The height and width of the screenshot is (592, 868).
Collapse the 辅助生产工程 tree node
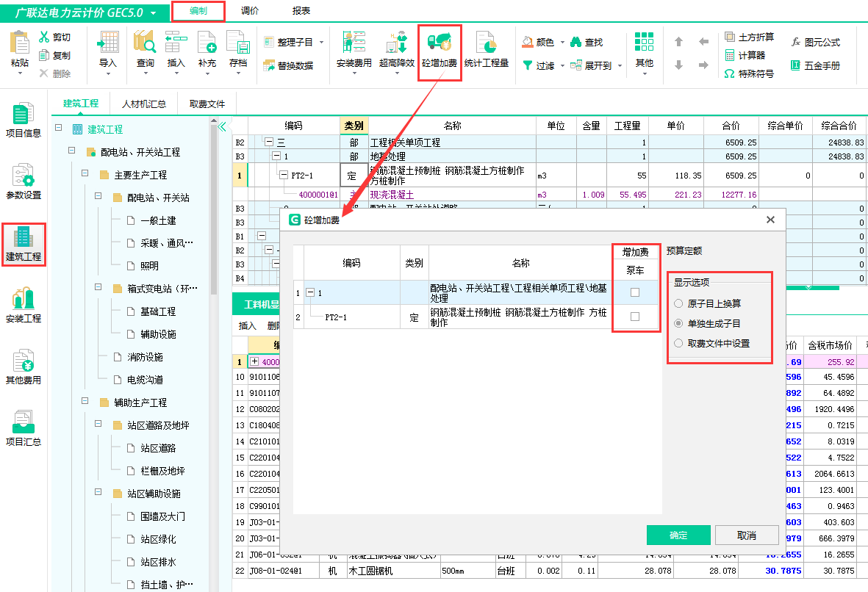85,403
